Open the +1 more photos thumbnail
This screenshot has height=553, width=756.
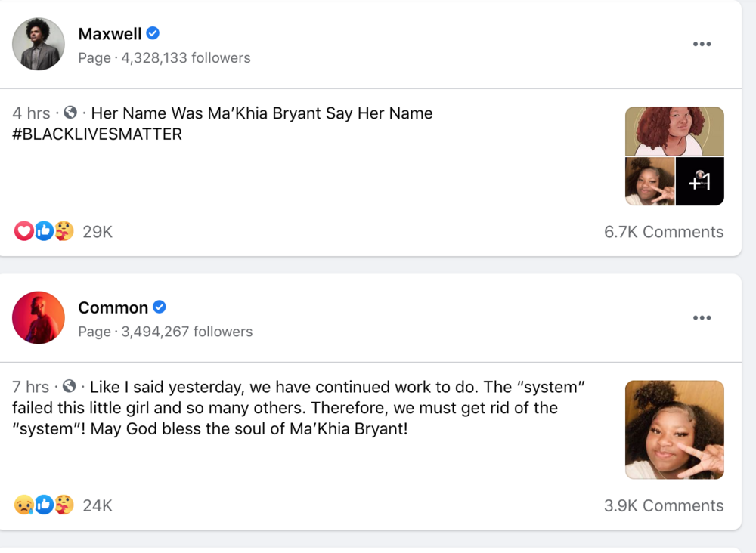(x=699, y=181)
